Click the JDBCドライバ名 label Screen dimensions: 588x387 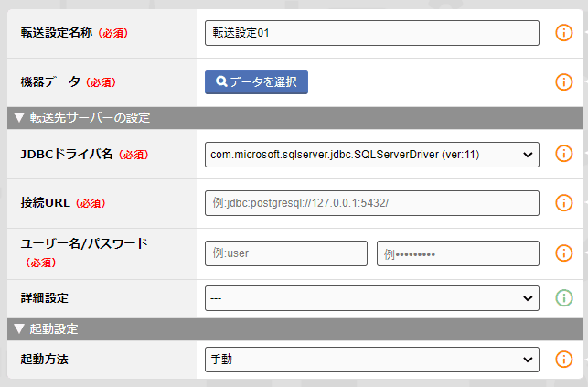(67, 154)
